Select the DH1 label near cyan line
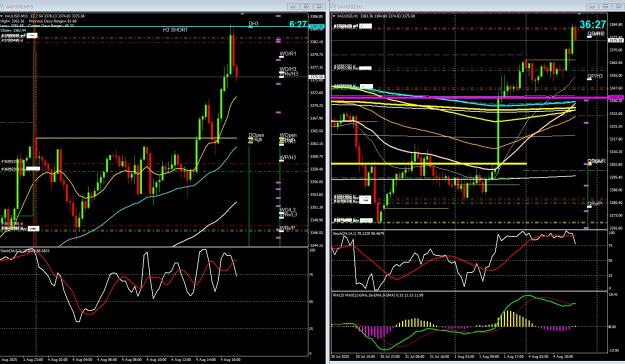Image resolution: width=625 pixels, height=364 pixels. click(x=254, y=24)
